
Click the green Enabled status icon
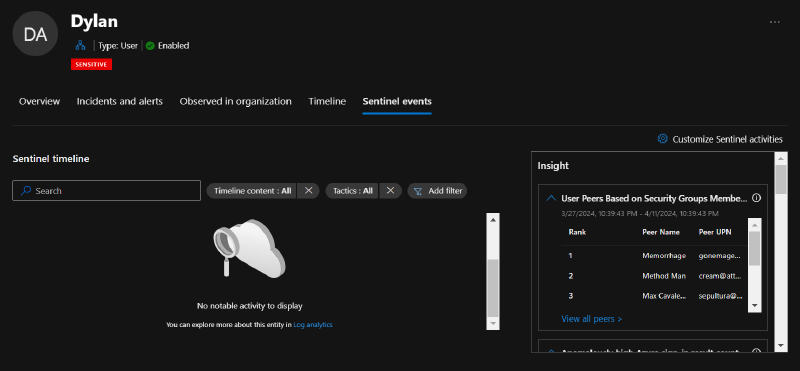(150, 45)
